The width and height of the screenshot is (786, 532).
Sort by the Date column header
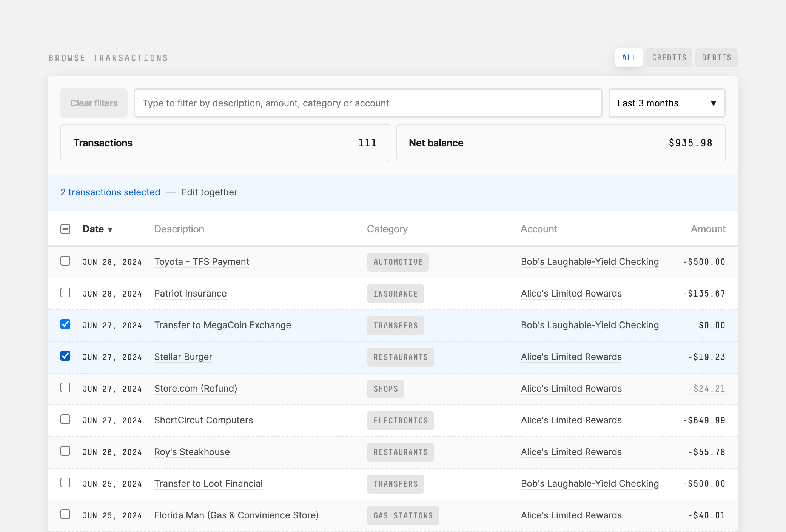click(97, 229)
